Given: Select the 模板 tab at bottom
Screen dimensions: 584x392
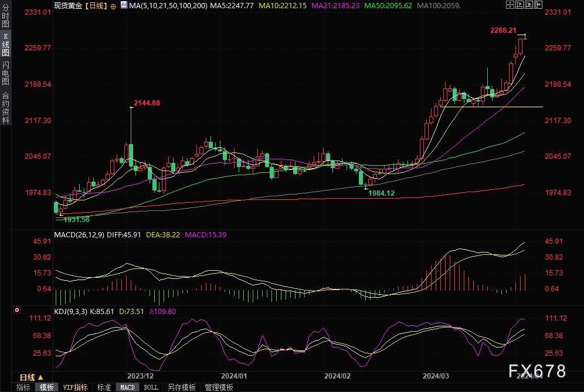Looking at the screenshot, I should pos(46,387).
